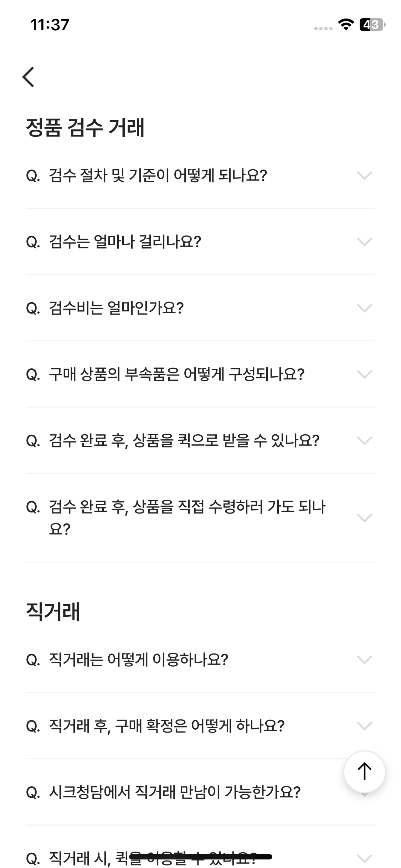The height and width of the screenshot is (868, 401).
Task: Tap the scroll-to-top arrow button
Action: tap(364, 771)
